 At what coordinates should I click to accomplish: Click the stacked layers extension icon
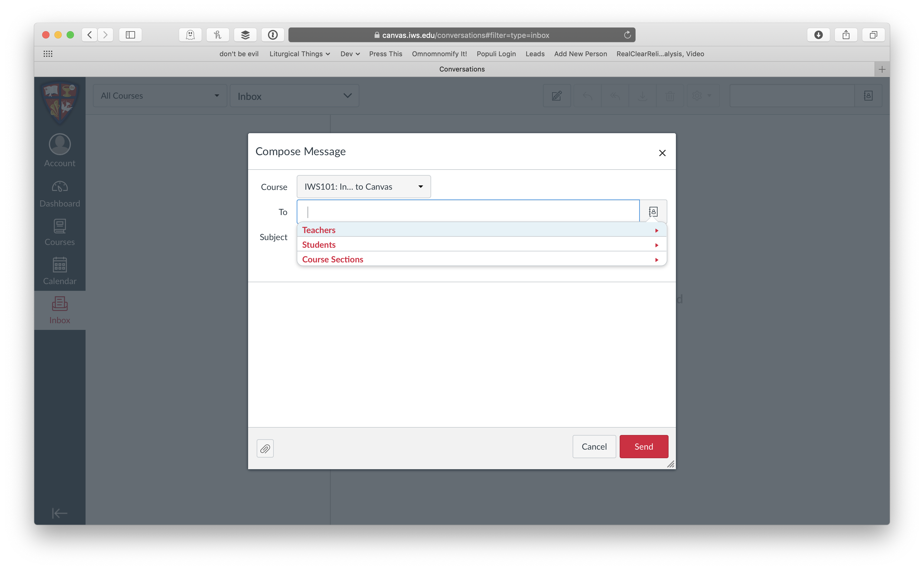[x=245, y=35]
